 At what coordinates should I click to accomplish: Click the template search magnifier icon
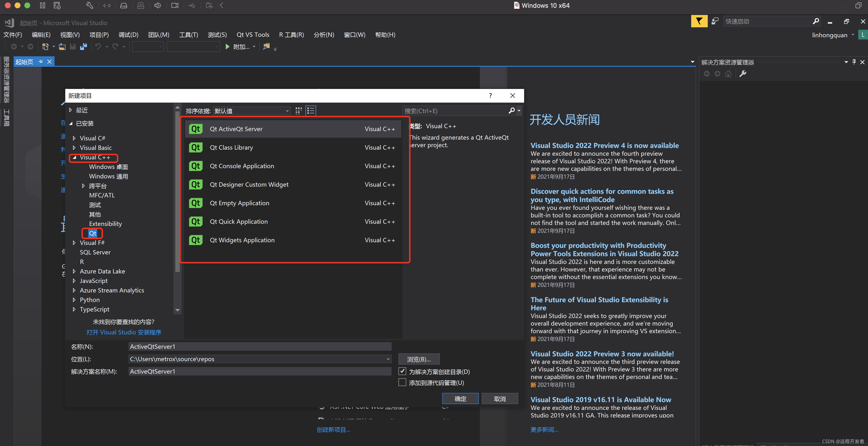pos(511,111)
